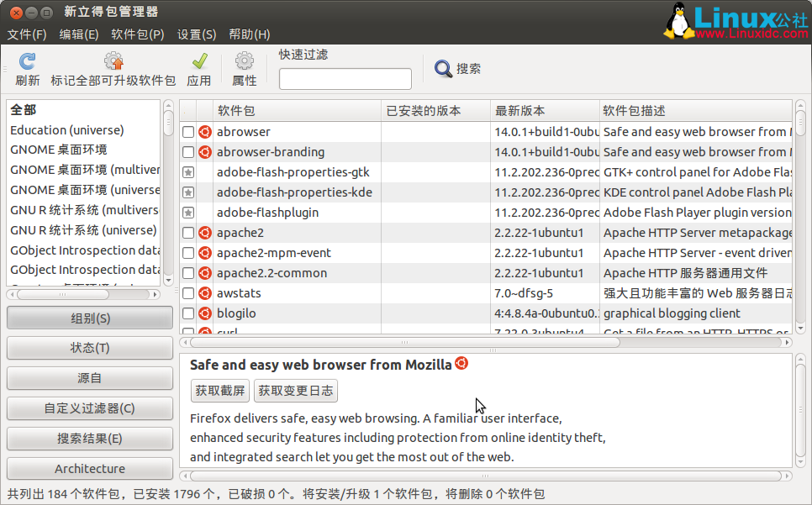Focus the 快速过滤 quick filter field
Image resolution: width=812 pixels, height=505 pixels.
click(x=345, y=79)
